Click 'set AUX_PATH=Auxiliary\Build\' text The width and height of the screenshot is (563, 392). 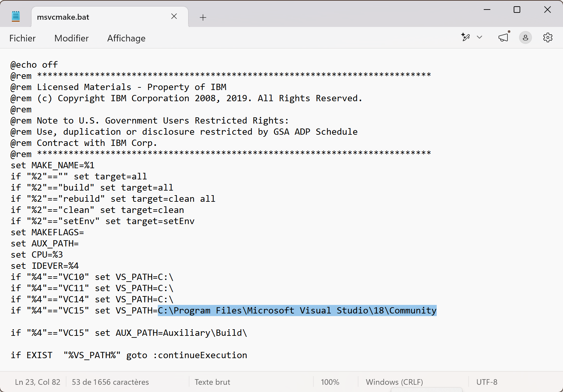pos(171,333)
